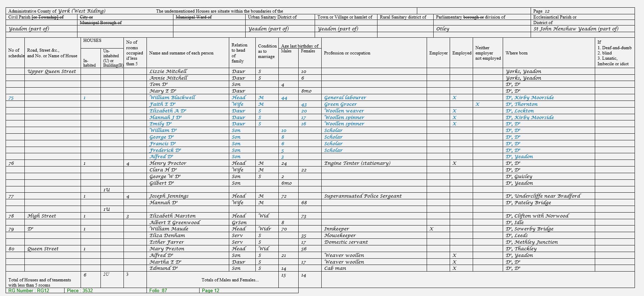Select the name William Maude
The height and width of the screenshot is (296, 644).
[169, 229]
